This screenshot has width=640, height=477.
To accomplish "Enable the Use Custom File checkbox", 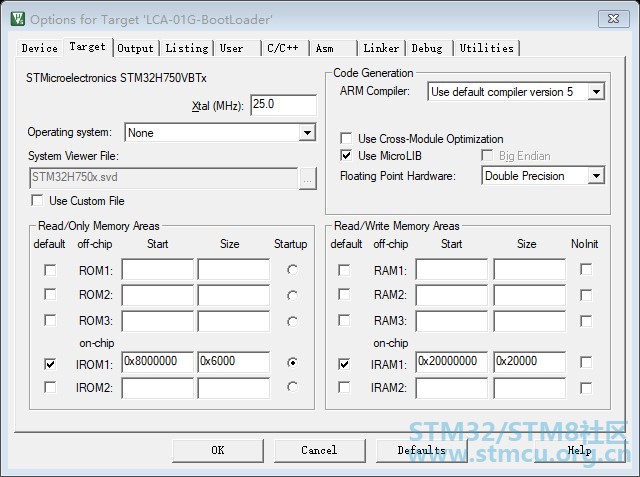I will click(x=38, y=200).
